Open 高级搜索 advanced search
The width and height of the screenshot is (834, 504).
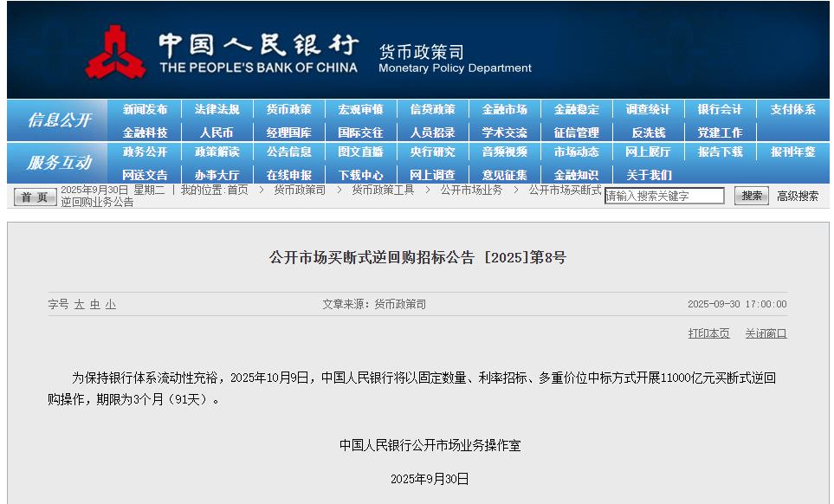[x=796, y=195]
